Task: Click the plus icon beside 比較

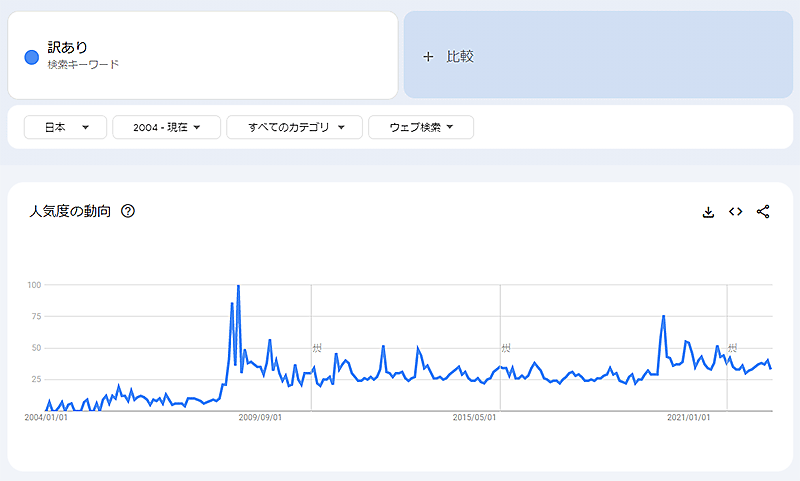Action: [429, 57]
